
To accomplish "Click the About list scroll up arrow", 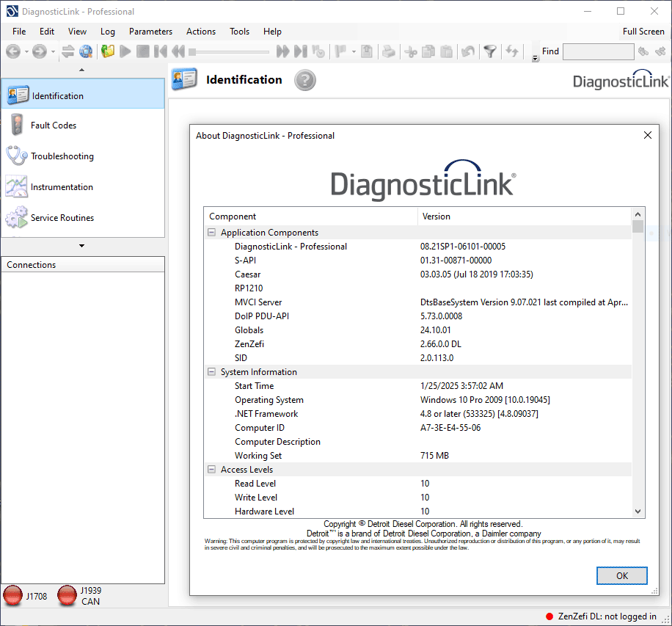I will coord(638,214).
